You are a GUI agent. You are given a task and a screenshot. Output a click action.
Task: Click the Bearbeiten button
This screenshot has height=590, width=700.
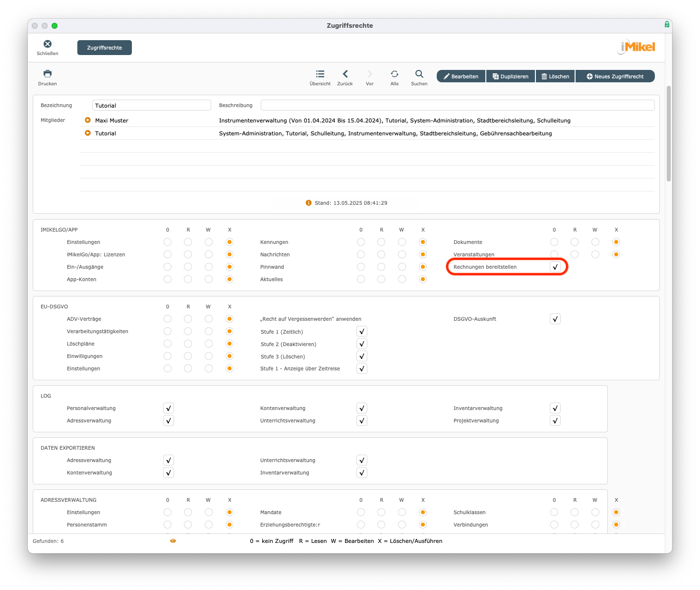(x=461, y=76)
